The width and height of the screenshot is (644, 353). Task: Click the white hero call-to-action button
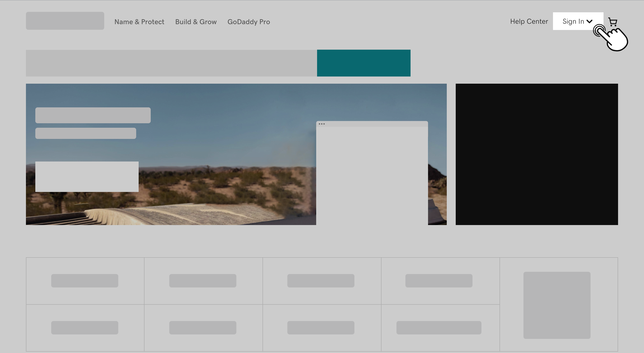(87, 177)
